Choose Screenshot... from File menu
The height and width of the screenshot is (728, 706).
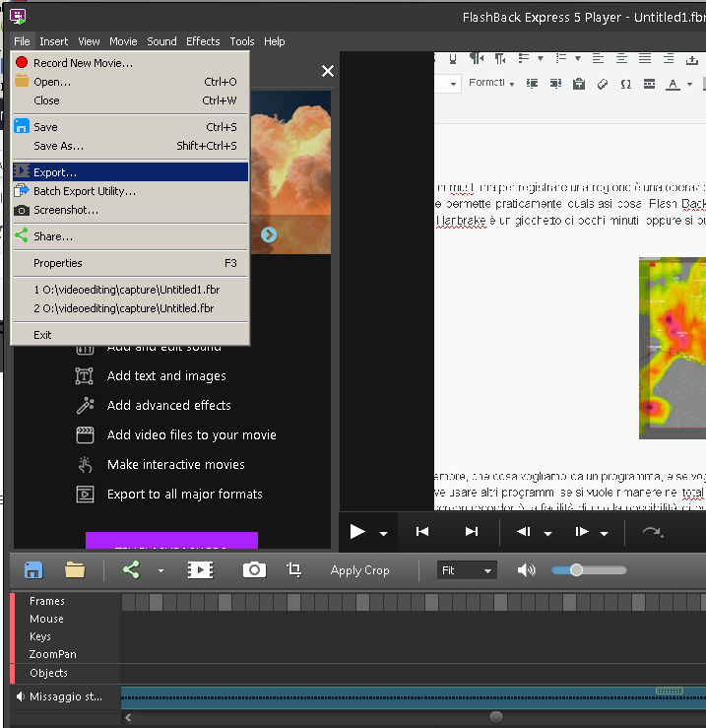(130, 210)
